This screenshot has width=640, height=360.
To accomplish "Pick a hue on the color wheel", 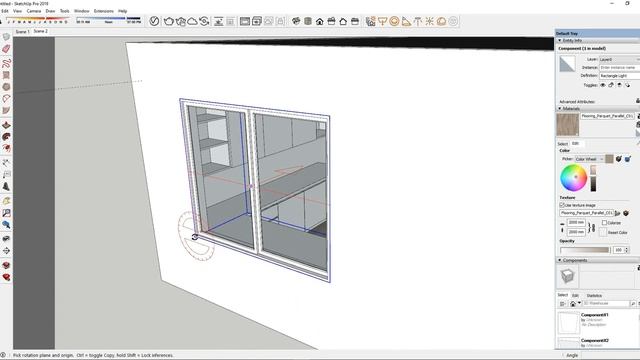I will click(573, 177).
